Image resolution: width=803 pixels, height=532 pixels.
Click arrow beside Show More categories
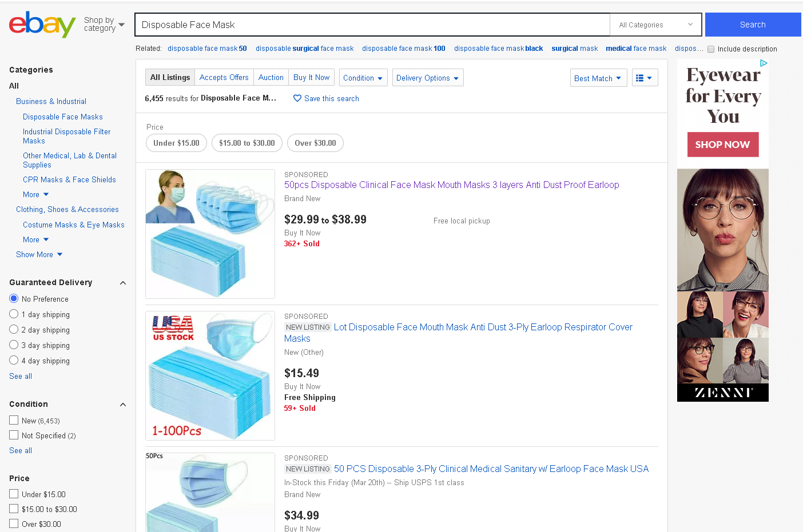(x=59, y=254)
